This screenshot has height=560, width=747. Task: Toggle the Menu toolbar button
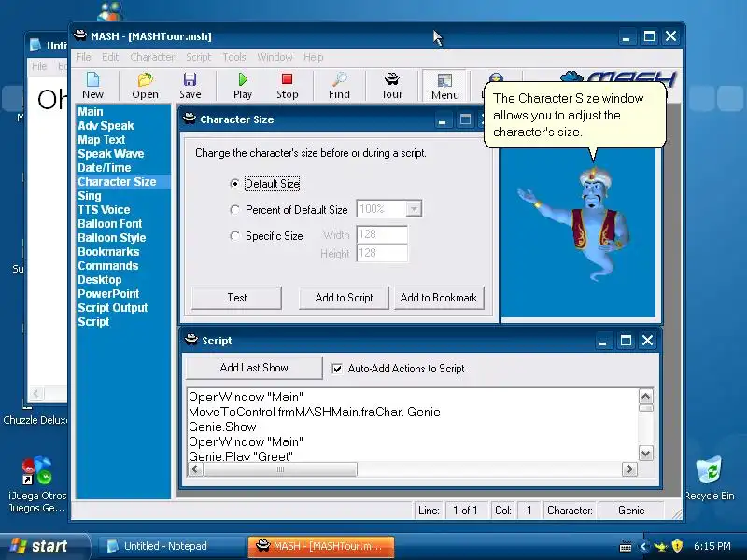pos(444,86)
